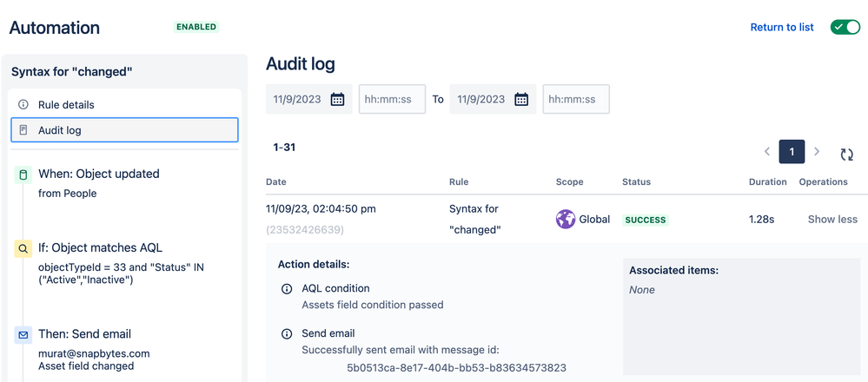Click the 1.28s duration value
This screenshot has height=382, width=868.
pyautogui.click(x=761, y=220)
